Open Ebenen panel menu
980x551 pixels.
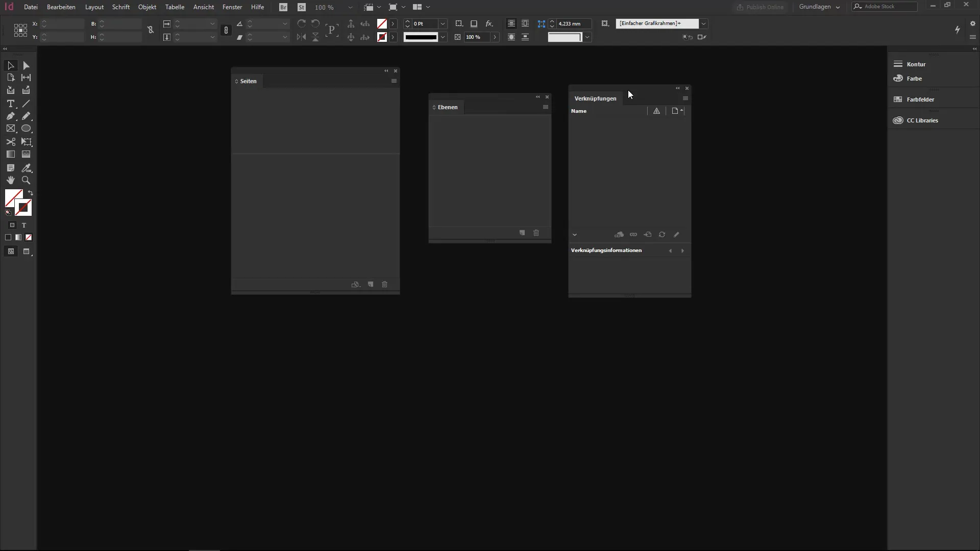pos(546,107)
